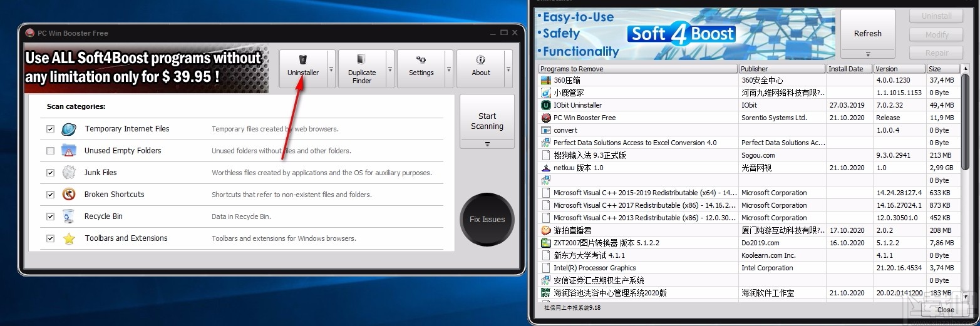Toggle the Toolbars and Extensions checkbox
Image resolution: width=980 pixels, height=326 pixels.
[50, 238]
